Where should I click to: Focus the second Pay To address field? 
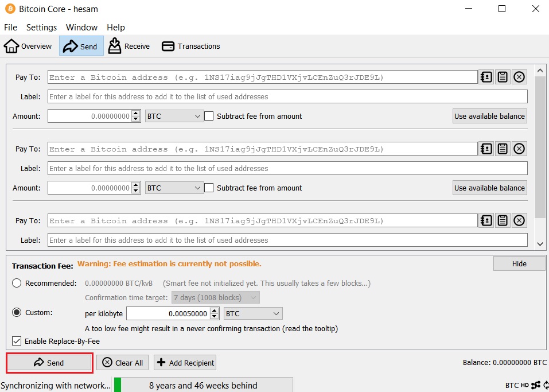pos(263,149)
